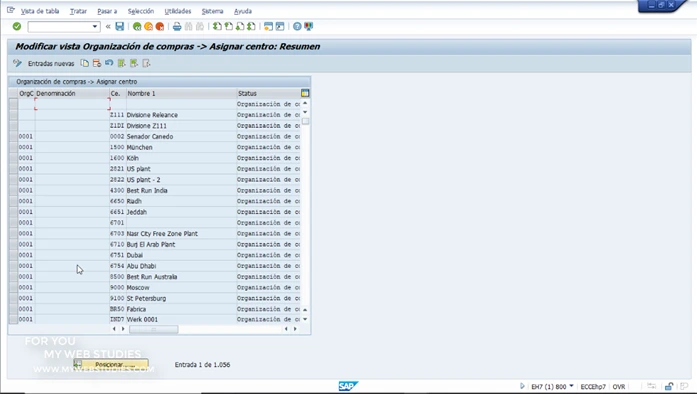697x394 pixels.
Task: Jump to first page icon
Action: click(217, 27)
